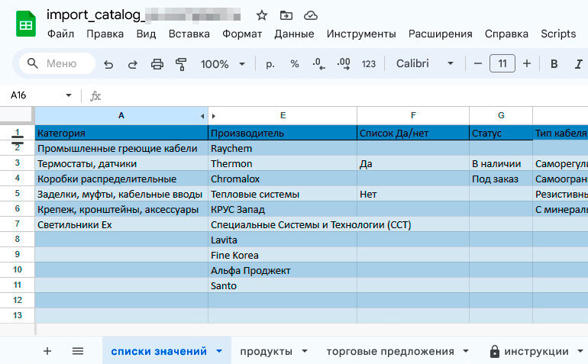This screenshot has height=364, width=588.
Task: Decrease font size with minus button
Action: (x=478, y=64)
